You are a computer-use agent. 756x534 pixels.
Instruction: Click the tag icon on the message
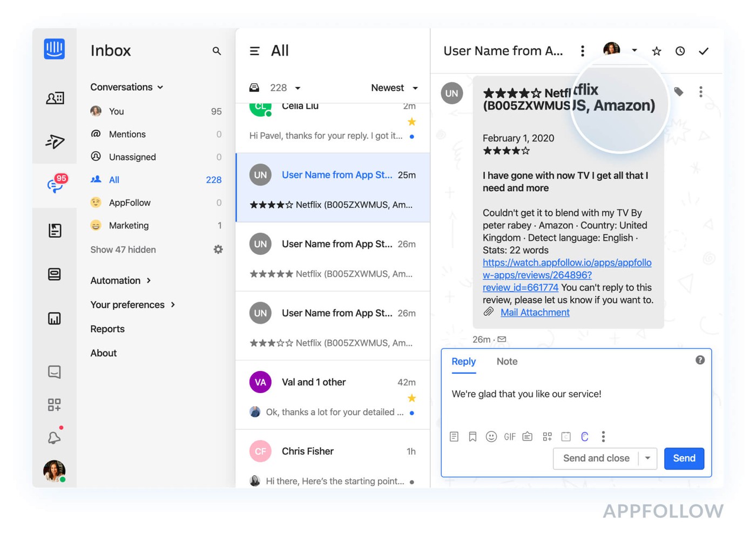coord(679,92)
